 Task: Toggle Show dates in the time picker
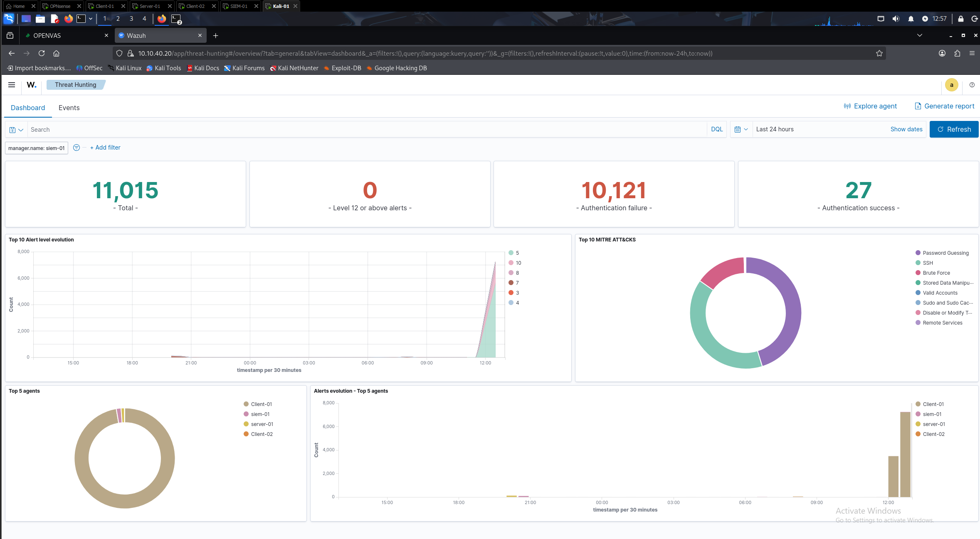point(906,129)
